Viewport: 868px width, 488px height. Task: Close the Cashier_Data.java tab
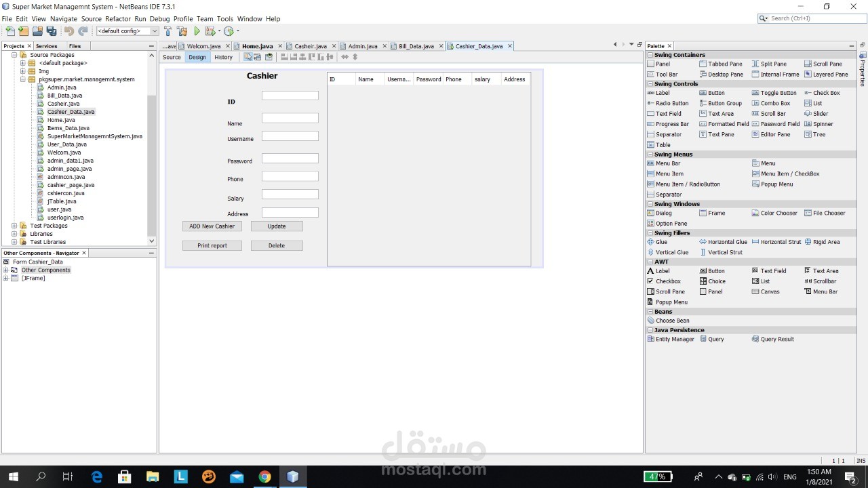click(x=510, y=46)
